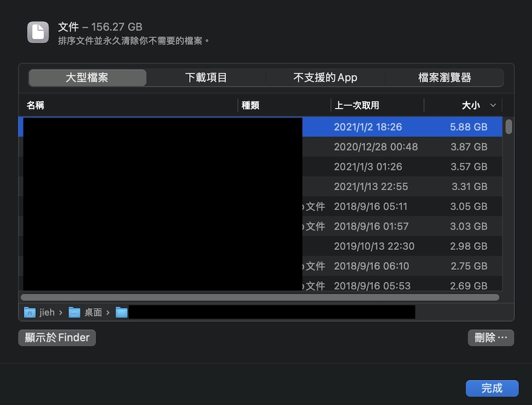
Task: Toggle sort order with 大小 chevron
Action: (493, 106)
